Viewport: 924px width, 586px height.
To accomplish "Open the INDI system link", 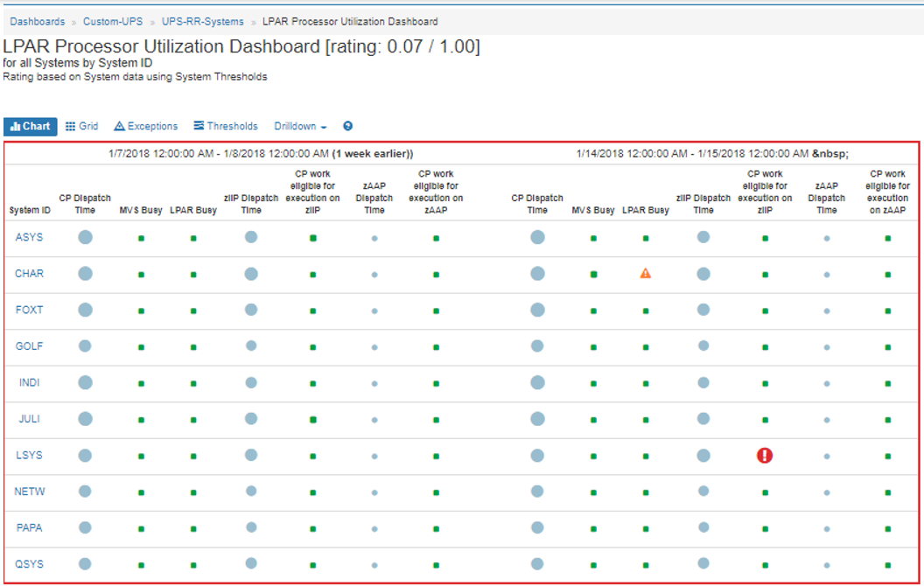I will tap(29, 383).
